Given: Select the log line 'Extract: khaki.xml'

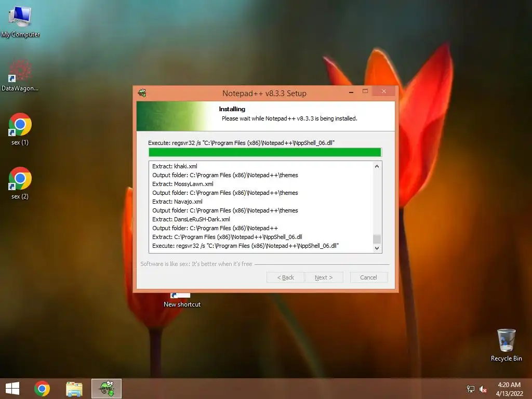Looking at the screenshot, I should [x=175, y=166].
